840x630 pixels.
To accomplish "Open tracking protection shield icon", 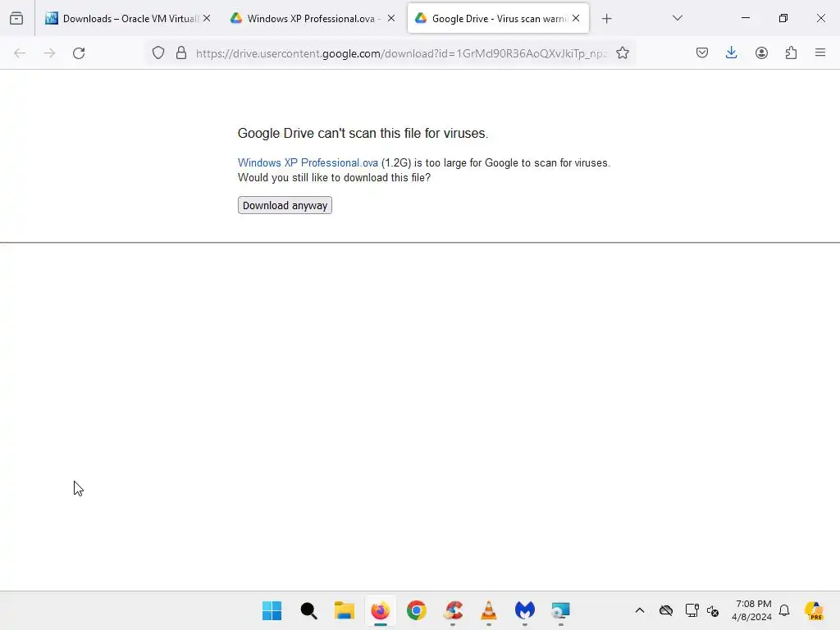I will (x=158, y=53).
